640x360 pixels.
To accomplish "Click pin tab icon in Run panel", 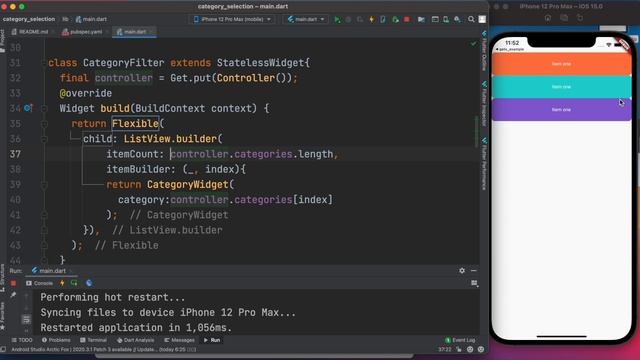I will click(x=13, y=295).
